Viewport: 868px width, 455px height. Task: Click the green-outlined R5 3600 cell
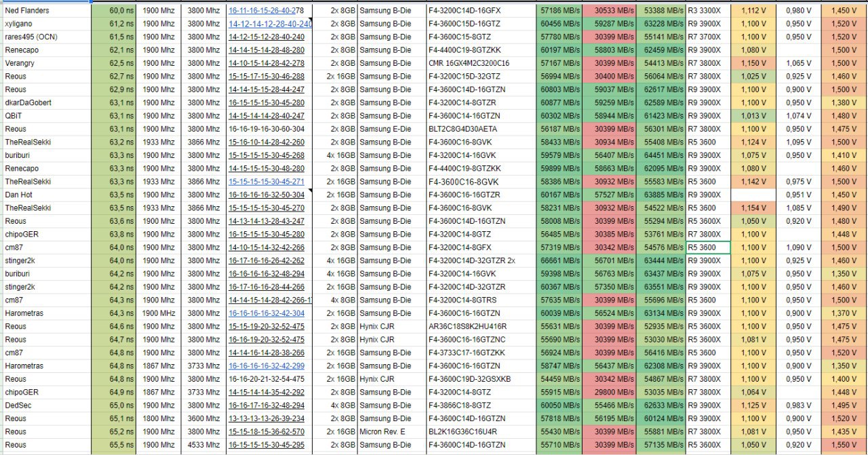tap(708, 248)
